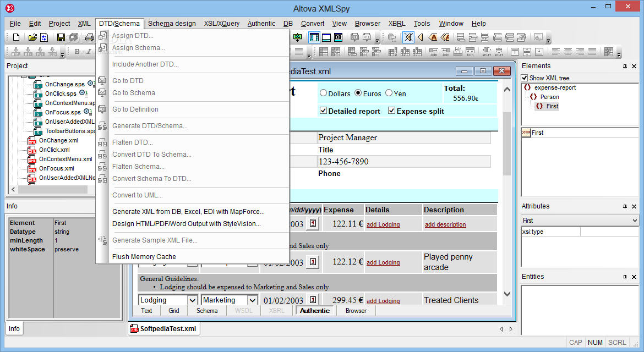Screen dimensions: 644x352
Task: Select OnChange.sps in Project tree
Action: (x=64, y=84)
